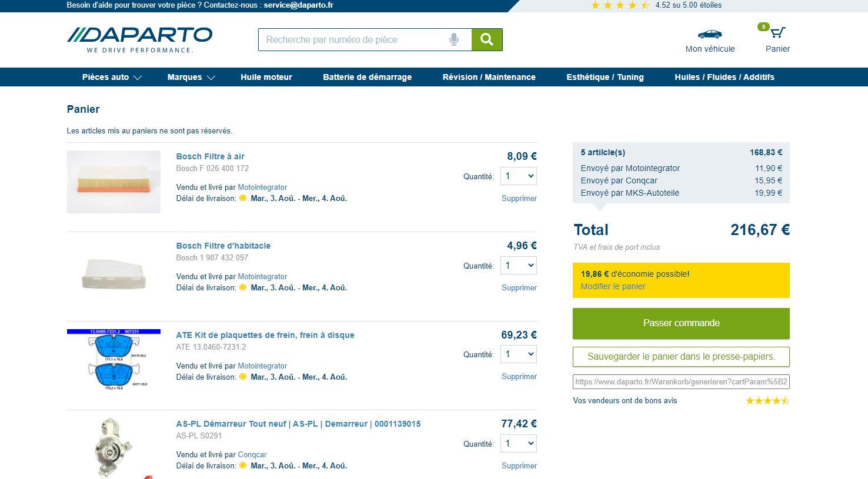Open Bosch Filtre à air product link
The height and width of the screenshot is (479, 868).
click(x=211, y=156)
